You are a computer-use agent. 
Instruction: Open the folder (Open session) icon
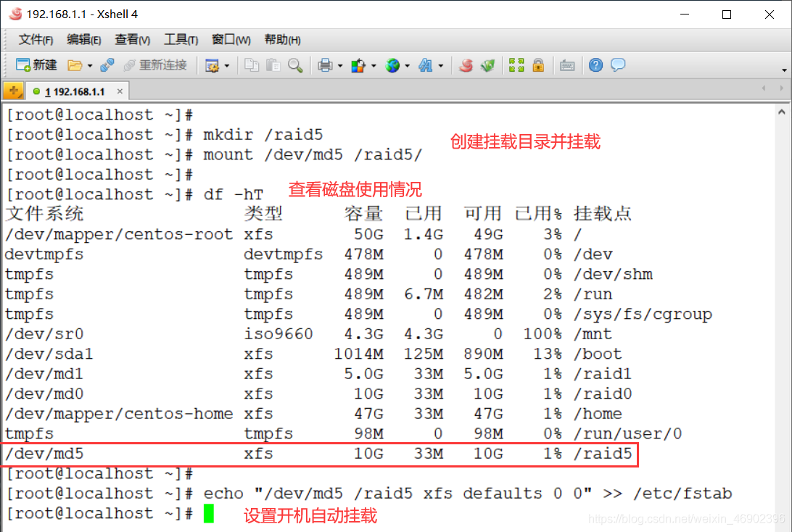point(75,65)
